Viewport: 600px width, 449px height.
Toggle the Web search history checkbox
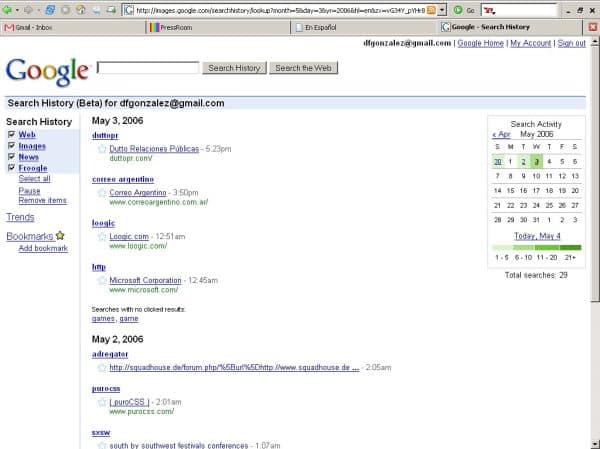(x=11, y=134)
